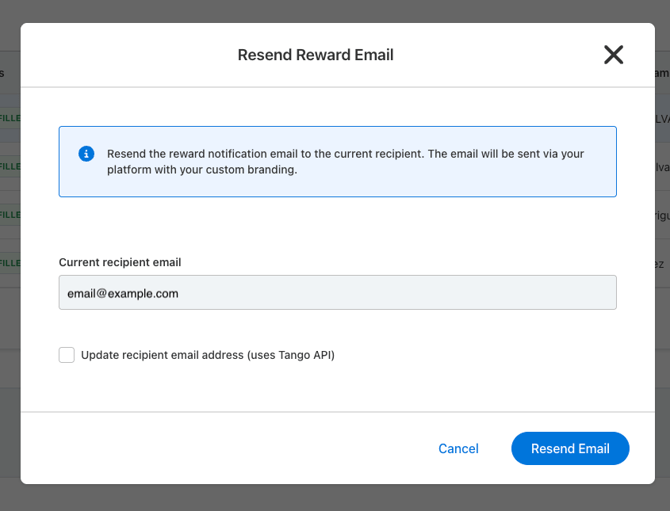Click the dimmed backdrop above the dialog
This screenshot has height=511, width=670.
tap(335, 11)
